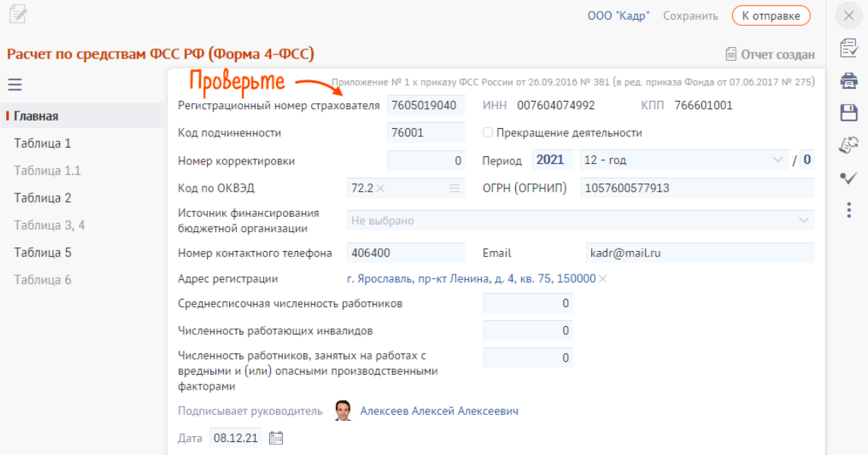Clear the ОКВЭД code 72.2 value
This screenshot has height=455, width=868.
381,188
